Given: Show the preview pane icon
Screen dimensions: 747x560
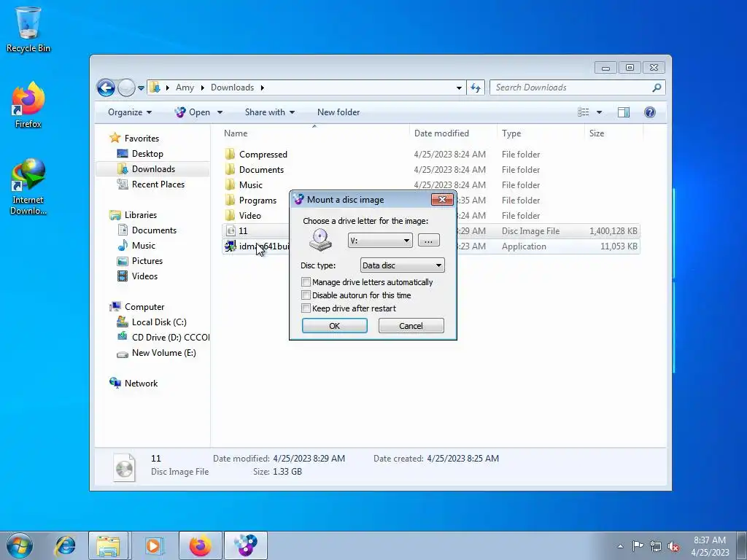Looking at the screenshot, I should (x=623, y=112).
